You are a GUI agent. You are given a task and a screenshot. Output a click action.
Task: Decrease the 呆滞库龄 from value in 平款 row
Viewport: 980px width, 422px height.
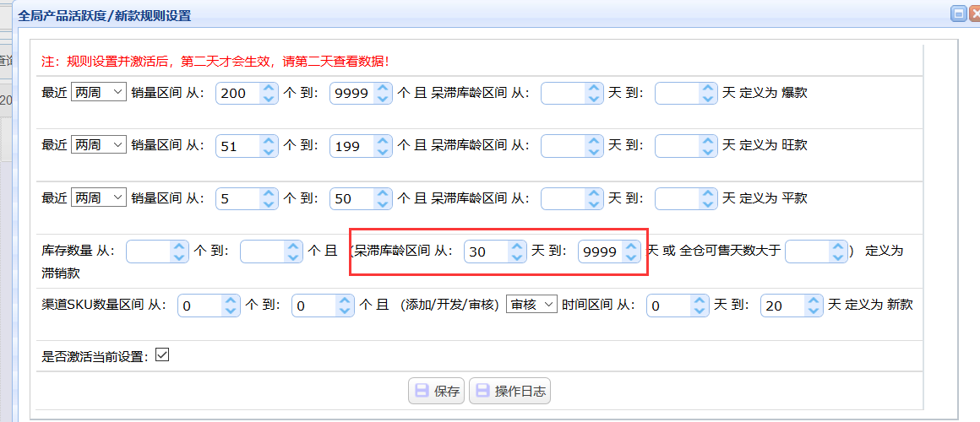tap(595, 205)
